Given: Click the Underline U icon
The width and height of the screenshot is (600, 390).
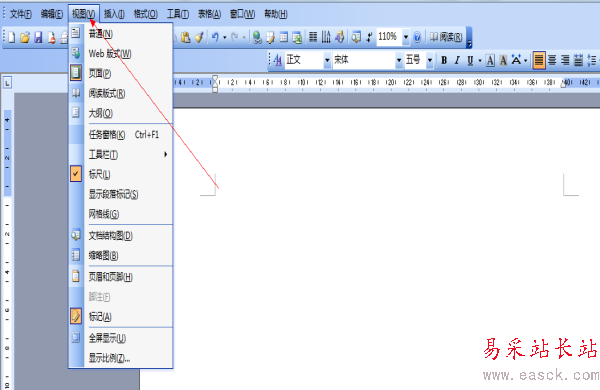Looking at the screenshot, I should (470, 60).
